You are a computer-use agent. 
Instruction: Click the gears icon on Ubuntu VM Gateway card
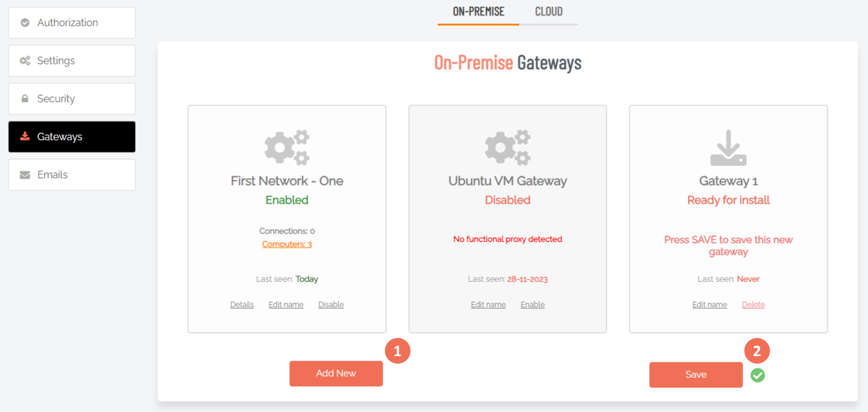508,148
